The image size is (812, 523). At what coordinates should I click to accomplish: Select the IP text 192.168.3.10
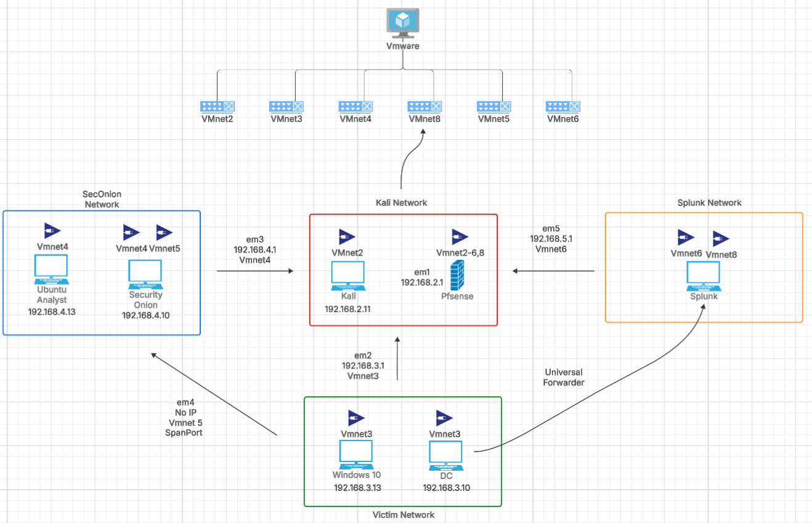tap(446, 487)
